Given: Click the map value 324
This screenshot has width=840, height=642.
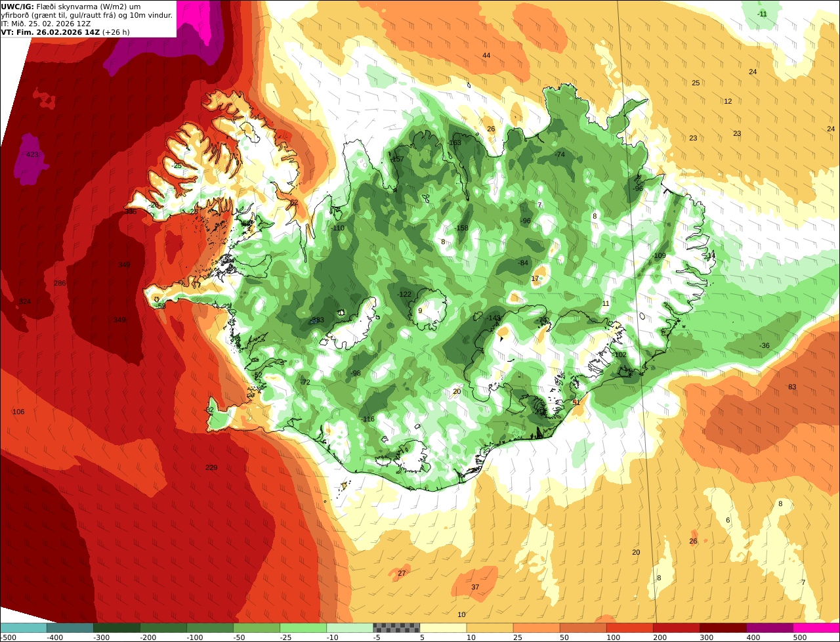Looking at the screenshot, I should (25, 302).
